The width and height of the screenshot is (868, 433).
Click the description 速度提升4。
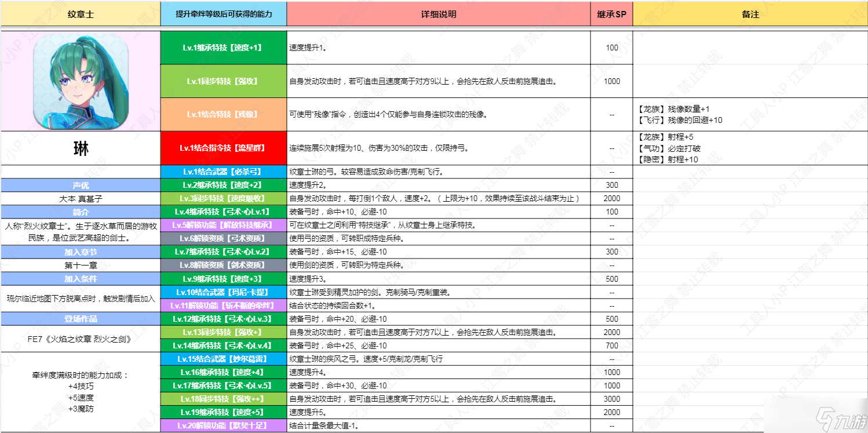tap(308, 372)
